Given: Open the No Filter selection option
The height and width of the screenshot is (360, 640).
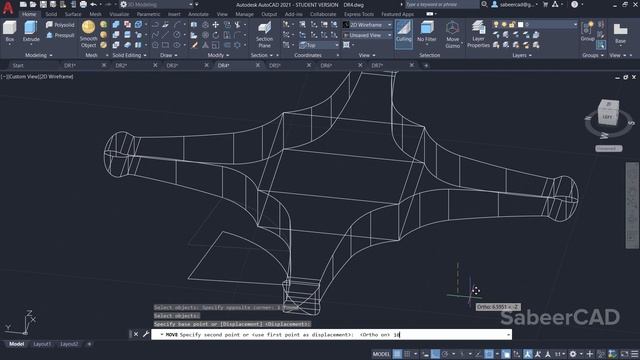Looking at the screenshot, I should [x=427, y=32].
